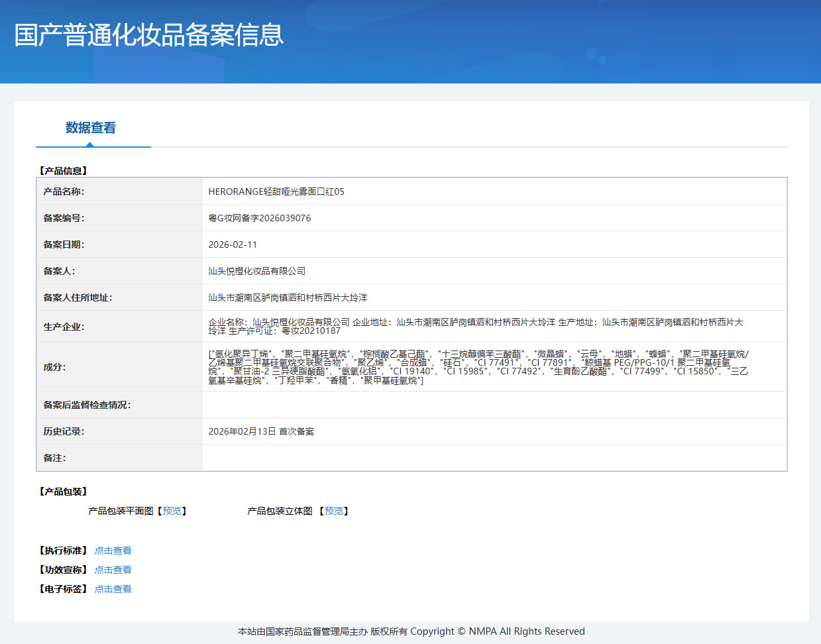
Task: Select filing date 2026-02-11
Action: tap(233, 244)
